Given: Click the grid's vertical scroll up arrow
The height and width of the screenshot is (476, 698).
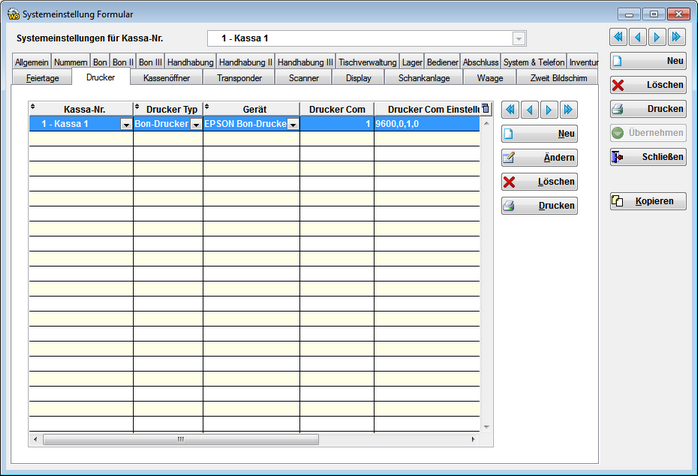Looking at the screenshot, I should [486, 123].
